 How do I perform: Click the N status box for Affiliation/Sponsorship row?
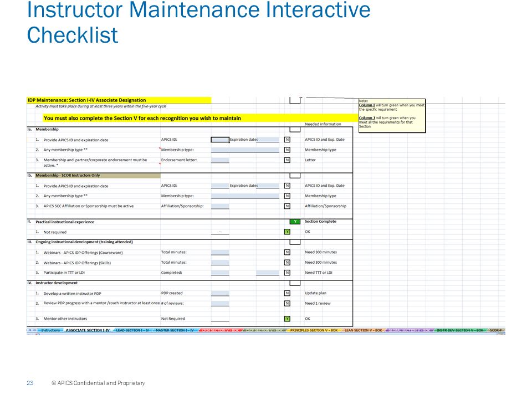[x=287, y=206]
